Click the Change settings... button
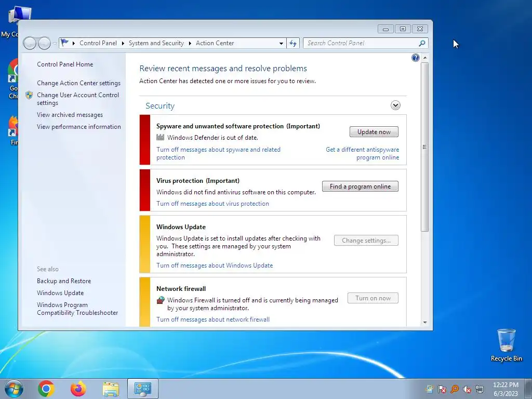This screenshot has width=532, height=399. (x=366, y=240)
